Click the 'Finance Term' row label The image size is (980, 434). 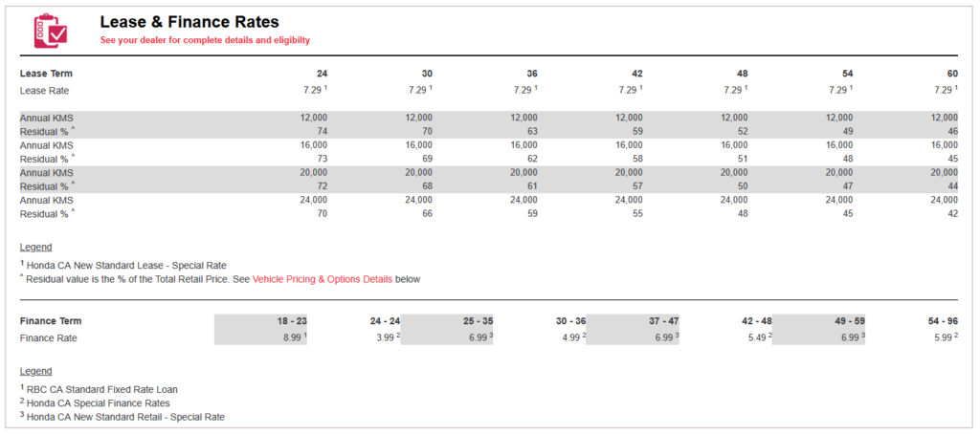pos(51,321)
